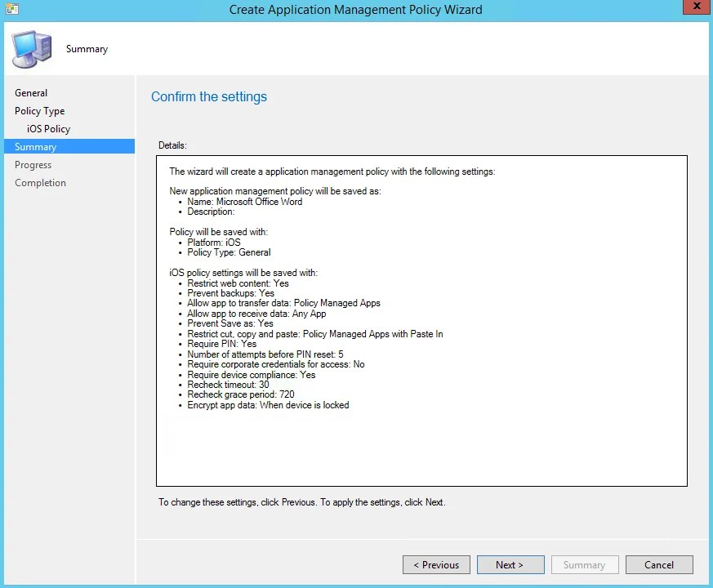
Task: Click the greyed-out Summary button
Action: 584,565
